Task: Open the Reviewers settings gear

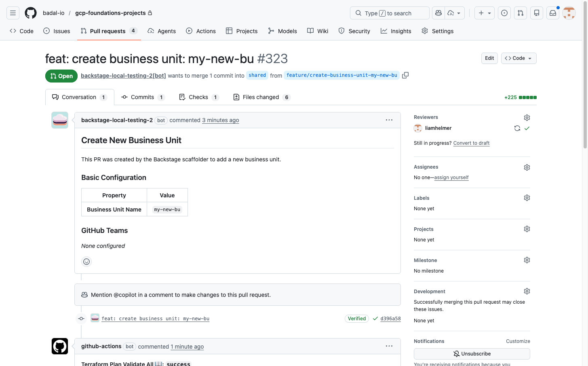Action: click(527, 118)
